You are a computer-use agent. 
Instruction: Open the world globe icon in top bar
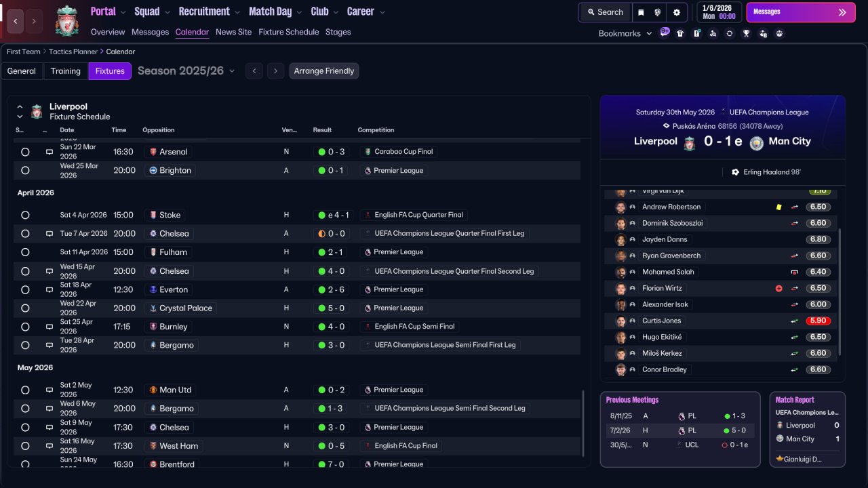point(658,12)
